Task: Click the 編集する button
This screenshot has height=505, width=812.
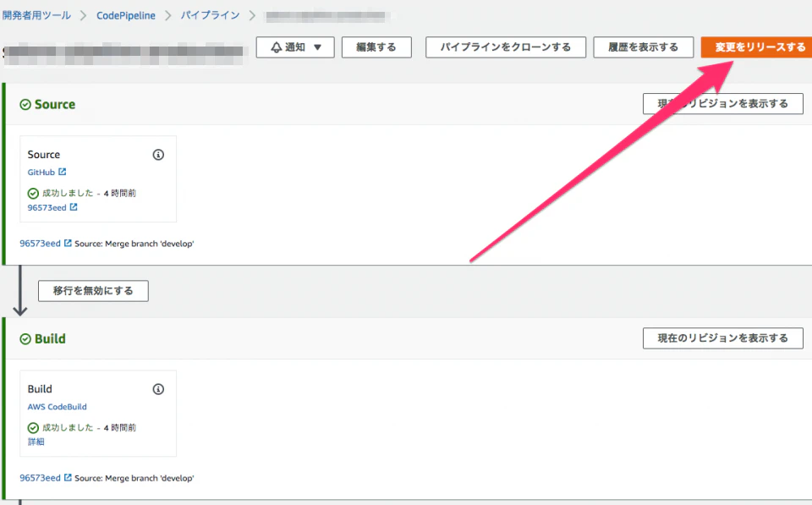Action: pyautogui.click(x=376, y=47)
